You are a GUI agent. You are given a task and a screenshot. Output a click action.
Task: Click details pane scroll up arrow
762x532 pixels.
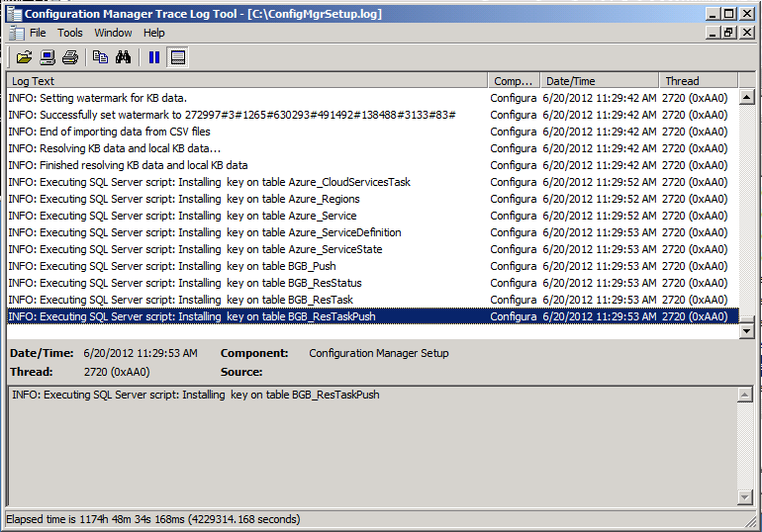(744, 395)
